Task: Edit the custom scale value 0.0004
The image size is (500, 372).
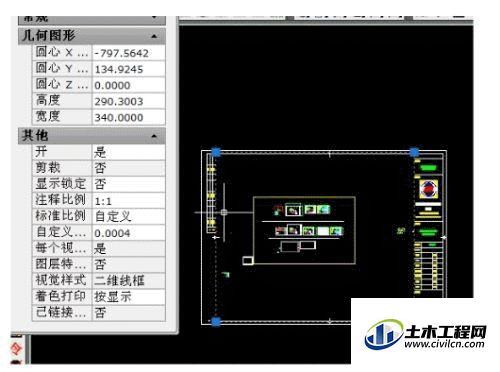Action: click(128, 232)
